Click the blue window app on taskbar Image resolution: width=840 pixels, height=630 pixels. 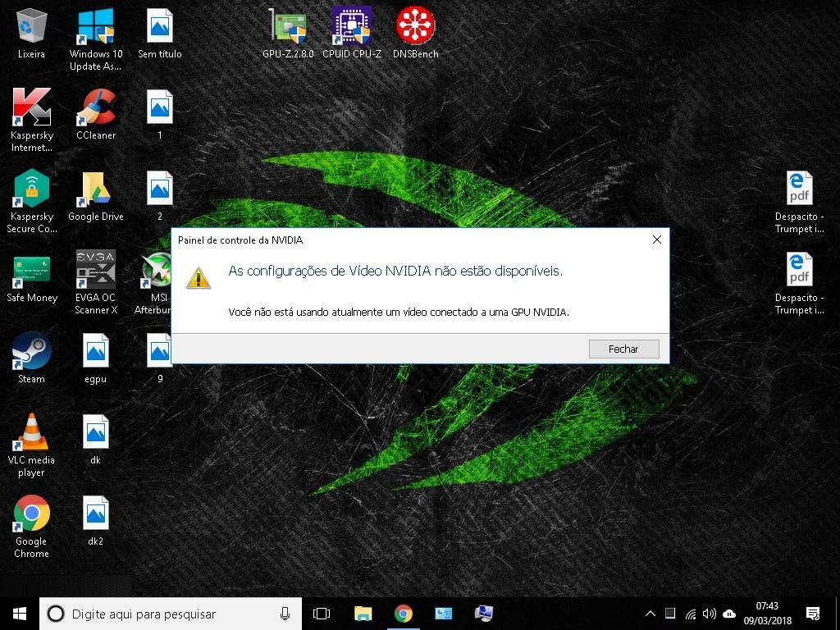click(x=444, y=614)
